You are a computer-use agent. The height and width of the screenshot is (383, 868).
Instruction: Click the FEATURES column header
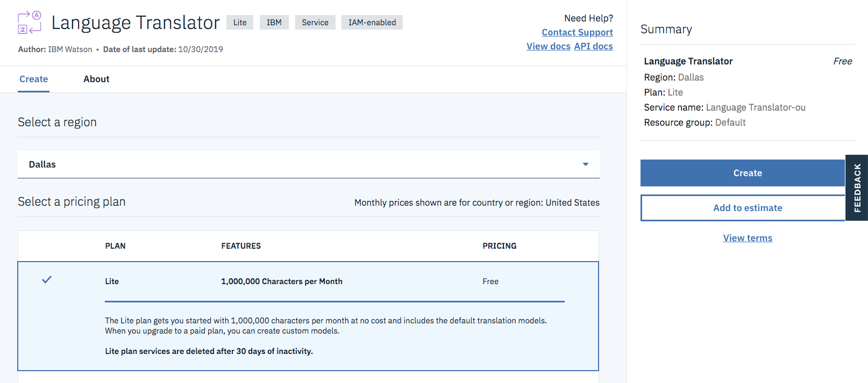241,246
